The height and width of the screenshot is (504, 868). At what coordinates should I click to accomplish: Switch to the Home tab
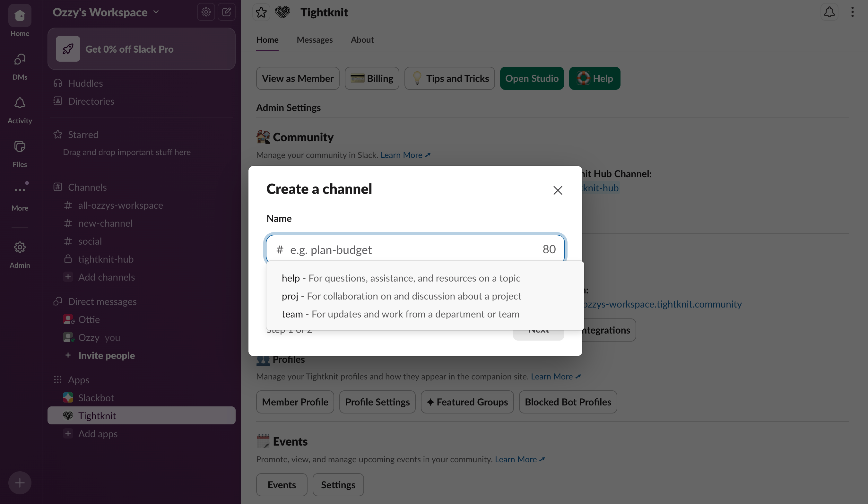(267, 39)
